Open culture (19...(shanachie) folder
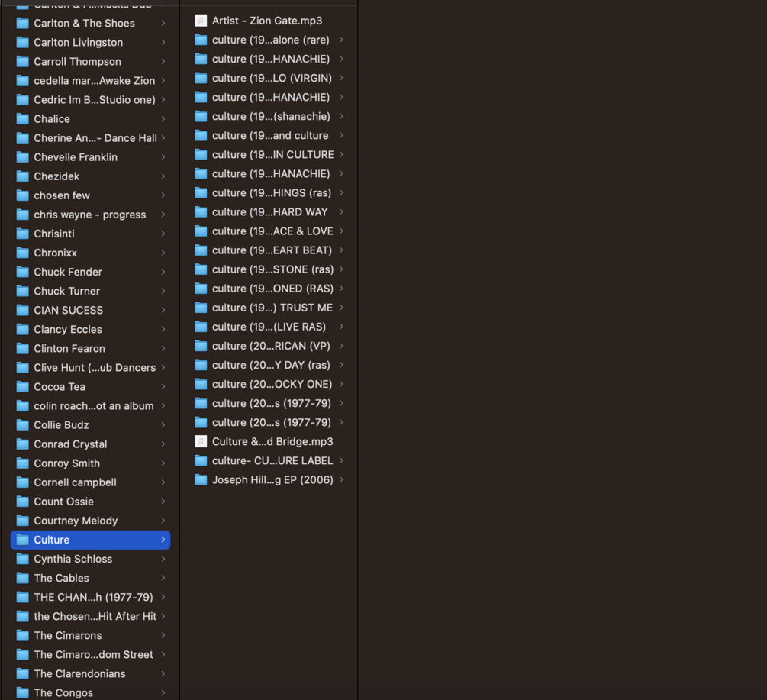The image size is (767, 700). [269, 117]
